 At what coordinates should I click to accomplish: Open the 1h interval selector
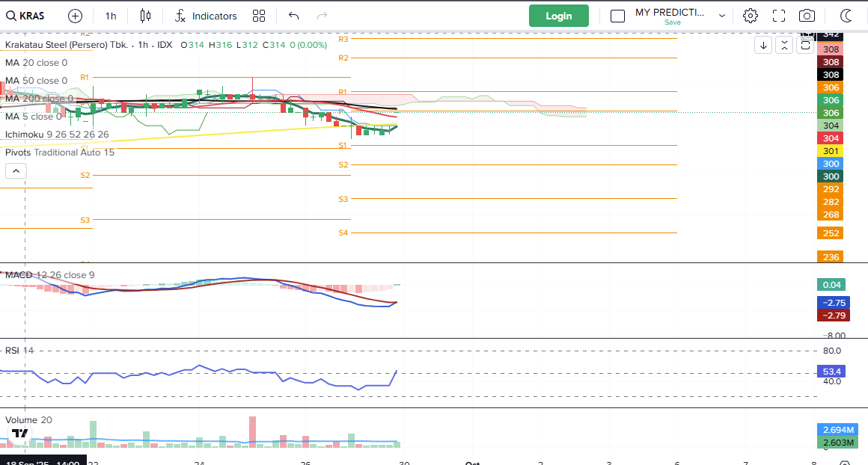[111, 16]
